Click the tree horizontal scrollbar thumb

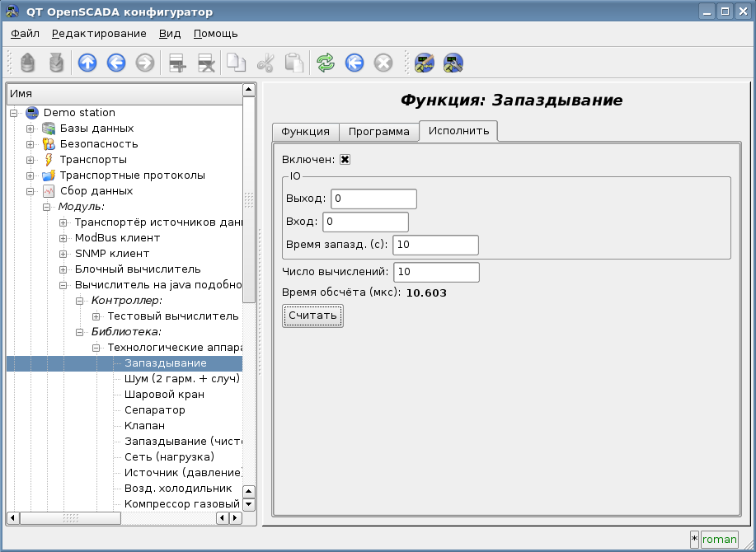coord(70,518)
